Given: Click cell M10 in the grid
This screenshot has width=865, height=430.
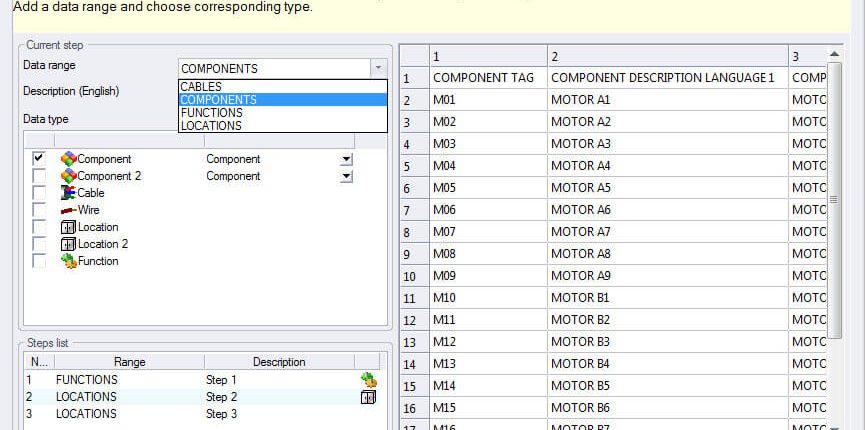Looking at the screenshot, I should [x=488, y=298].
